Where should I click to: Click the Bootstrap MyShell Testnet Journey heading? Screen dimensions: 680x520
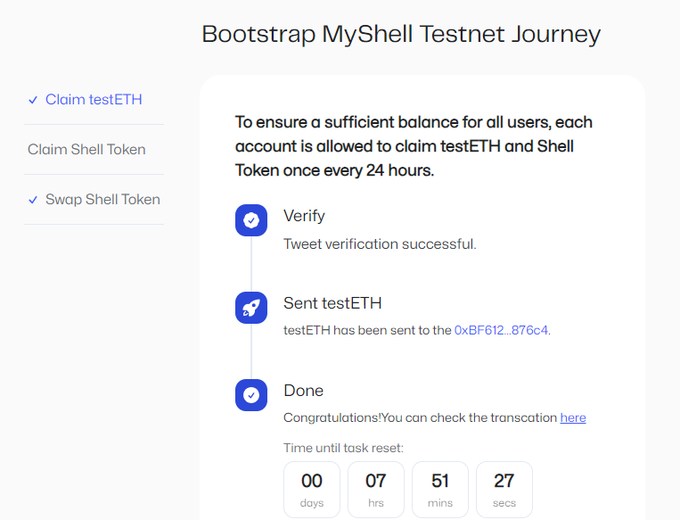[x=401, y=34]
